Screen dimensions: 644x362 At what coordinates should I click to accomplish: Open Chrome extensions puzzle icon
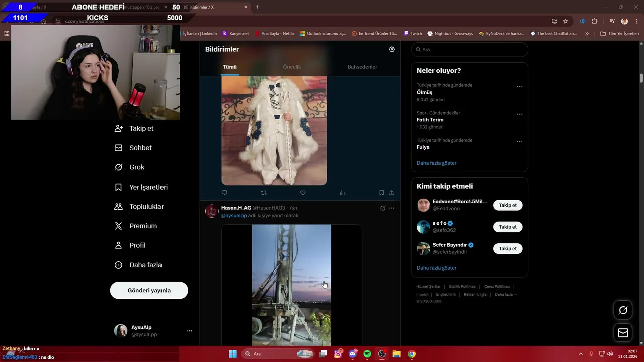595,21
